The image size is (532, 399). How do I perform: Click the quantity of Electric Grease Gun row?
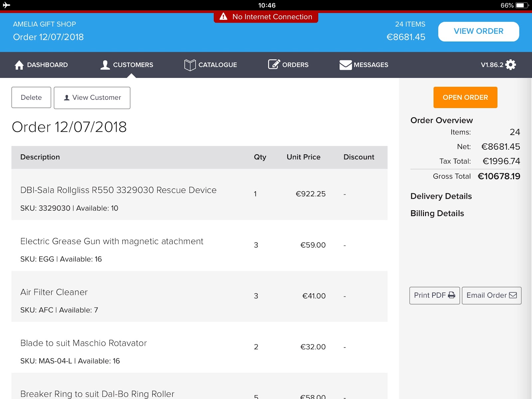pos(256,245)
